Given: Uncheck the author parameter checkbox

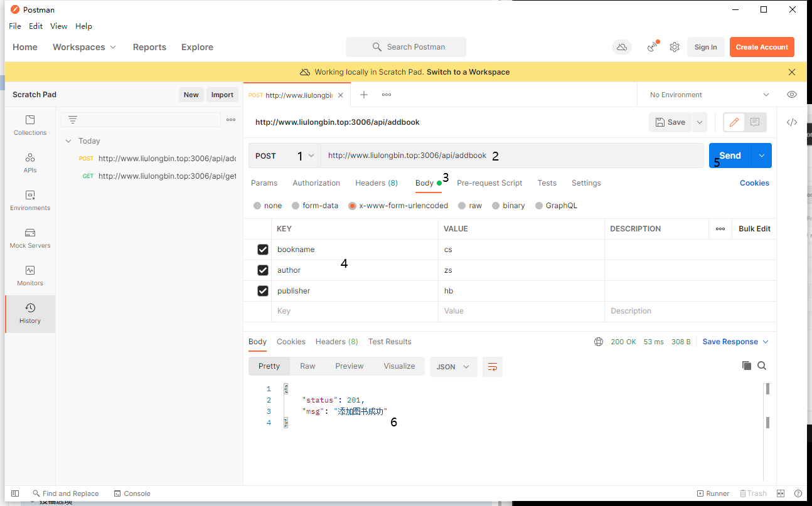Looking at the screenshot, I should pyautogui.click(x=263, y=270).
